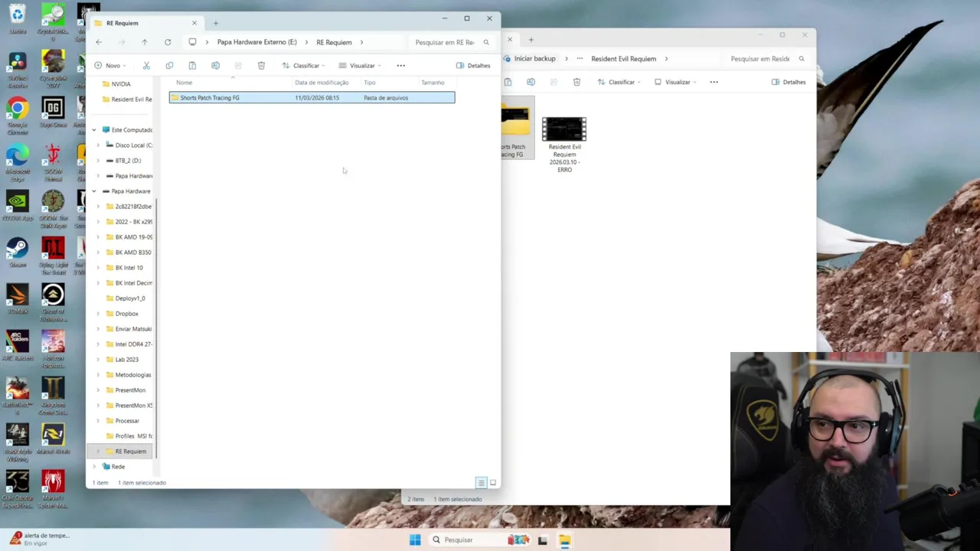This screenshot has height=551, width=980.
Task: Click the Rename icon in Resident Evil Requiem window
Action: [531, 82]
